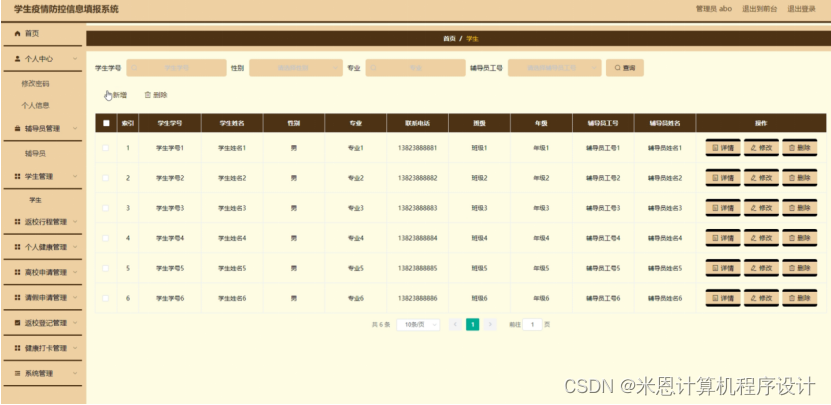Click the pencil 修改 icon for 学生学号4

pyautogui.click(x=754, y=239)
